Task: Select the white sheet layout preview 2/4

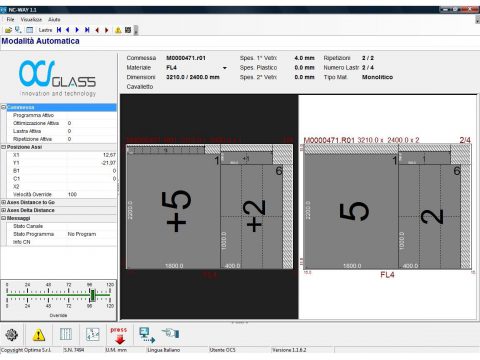Action: pos(388,207)
